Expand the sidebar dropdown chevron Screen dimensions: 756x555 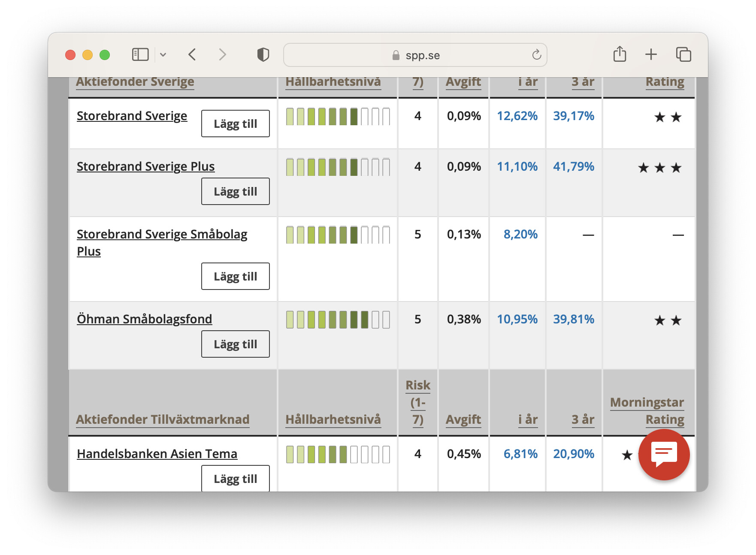[x=163, y=55]
